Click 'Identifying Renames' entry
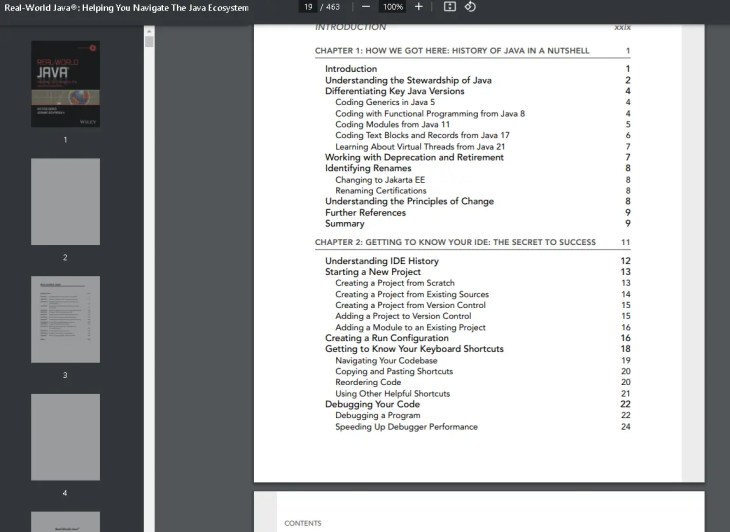 click(368, 168)
